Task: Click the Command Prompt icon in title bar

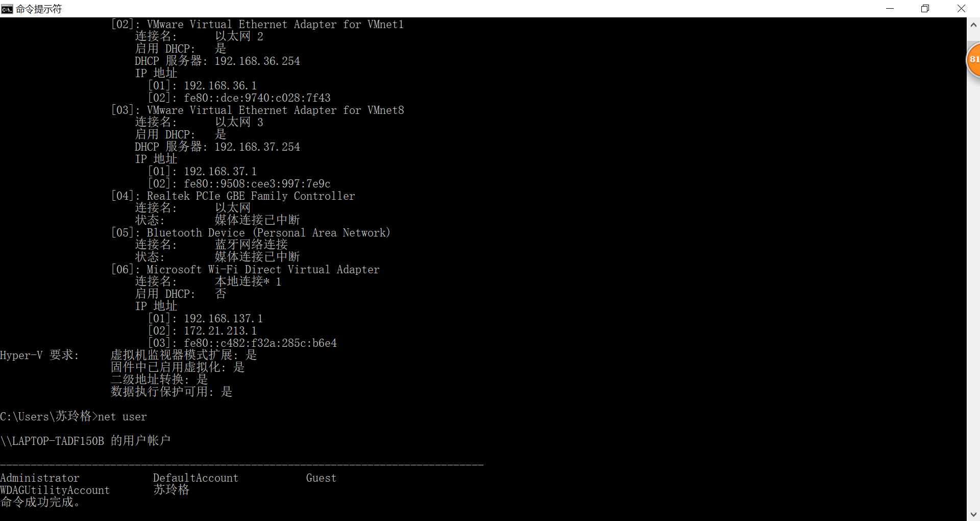Action: point(7,9)
